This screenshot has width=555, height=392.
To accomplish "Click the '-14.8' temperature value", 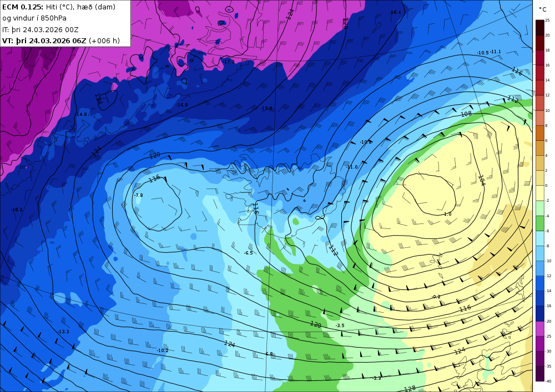I will pos(81,114).
